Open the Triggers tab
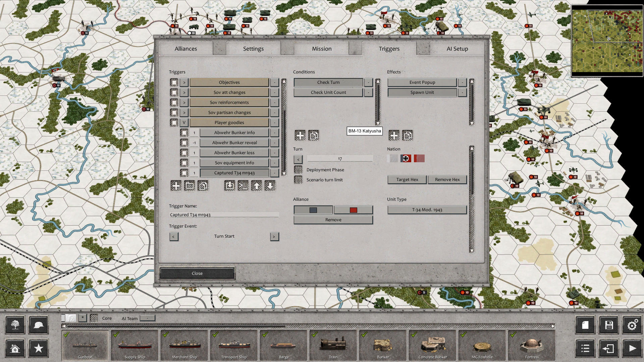 click(389, 49)
